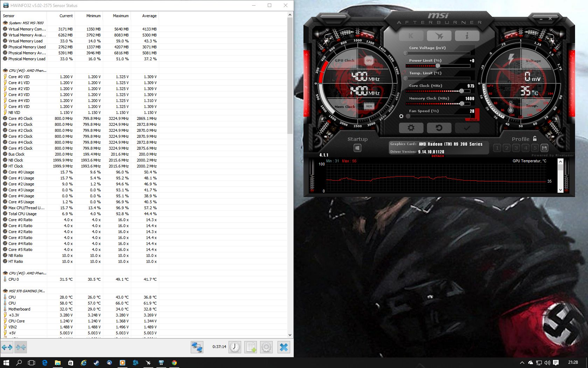Viewport: 588px width, 368px height.
Task: Close the MSI Afterburner window
Action: 550,18
